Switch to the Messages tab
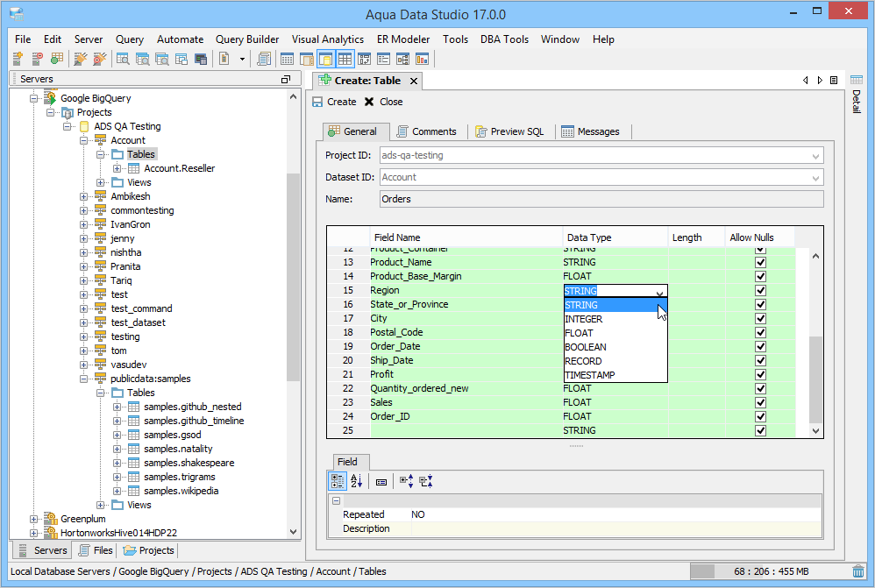 point(590,131)
